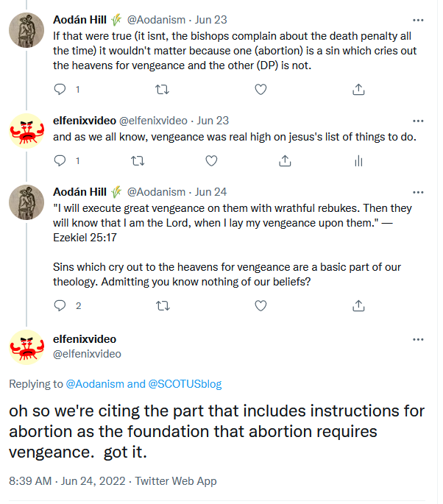
Task: Click the 8:39 AM Jun 24, 2022 timestamp
Action: point(72,481)
